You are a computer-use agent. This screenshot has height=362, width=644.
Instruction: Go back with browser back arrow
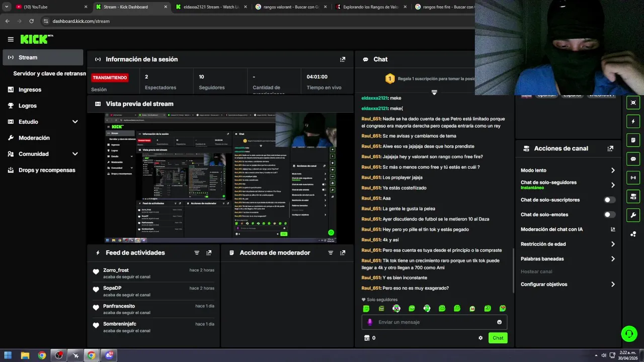(7, 21)
